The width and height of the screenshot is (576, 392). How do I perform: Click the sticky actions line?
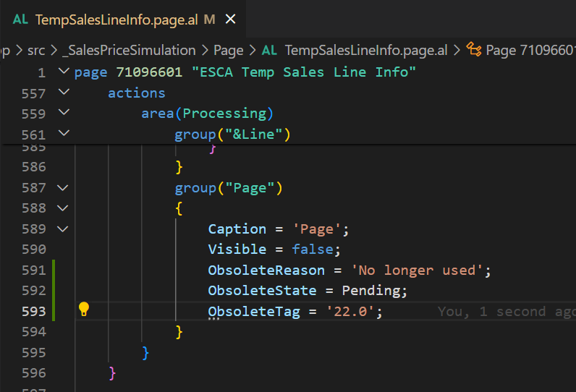137,93
